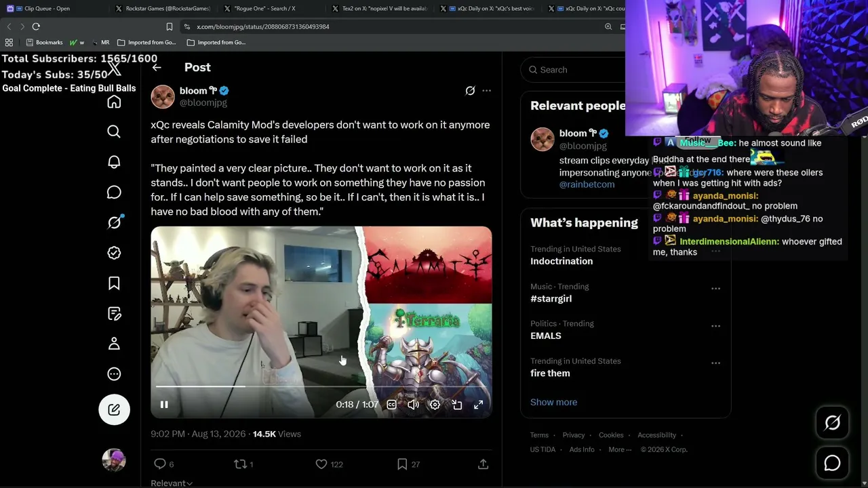Click the floating Grok button at bottom right
Image resolution: width=868 pixels, height=488 pixels.
coord(832,423)
